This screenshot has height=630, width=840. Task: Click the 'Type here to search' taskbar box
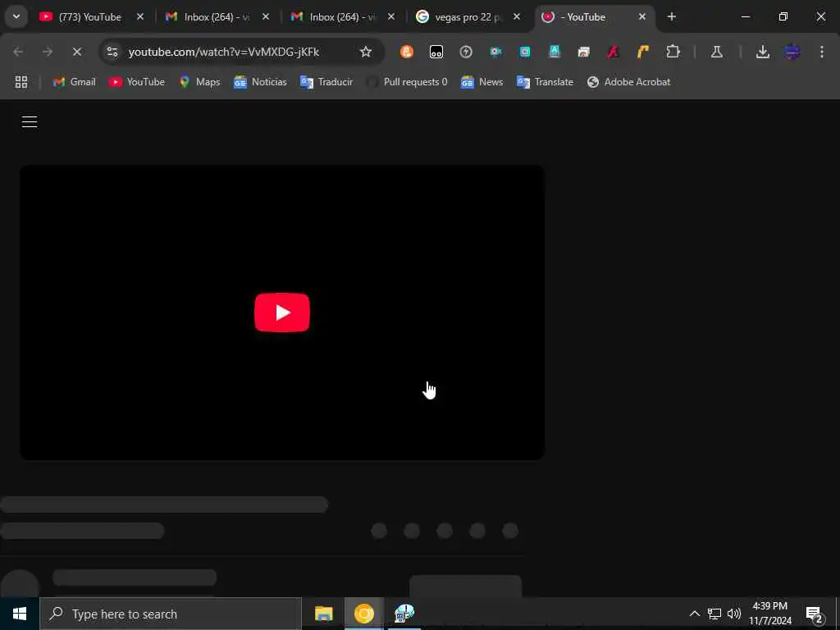coord(171,614)
